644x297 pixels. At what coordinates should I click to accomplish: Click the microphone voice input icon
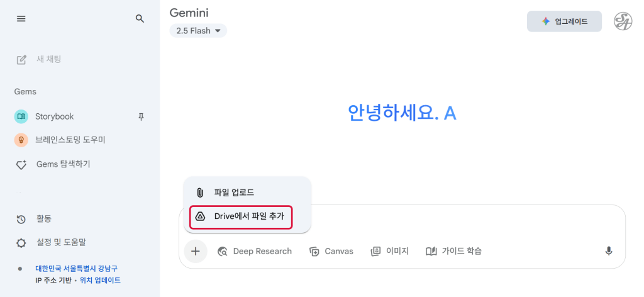(x=608, y=251)
